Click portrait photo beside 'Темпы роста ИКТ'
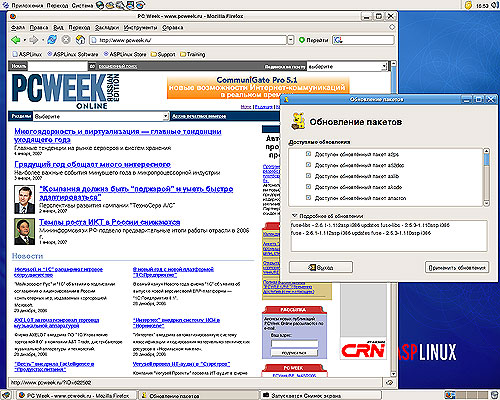The image size is (500, 400). pyautogui.click(x=24, y=232)
